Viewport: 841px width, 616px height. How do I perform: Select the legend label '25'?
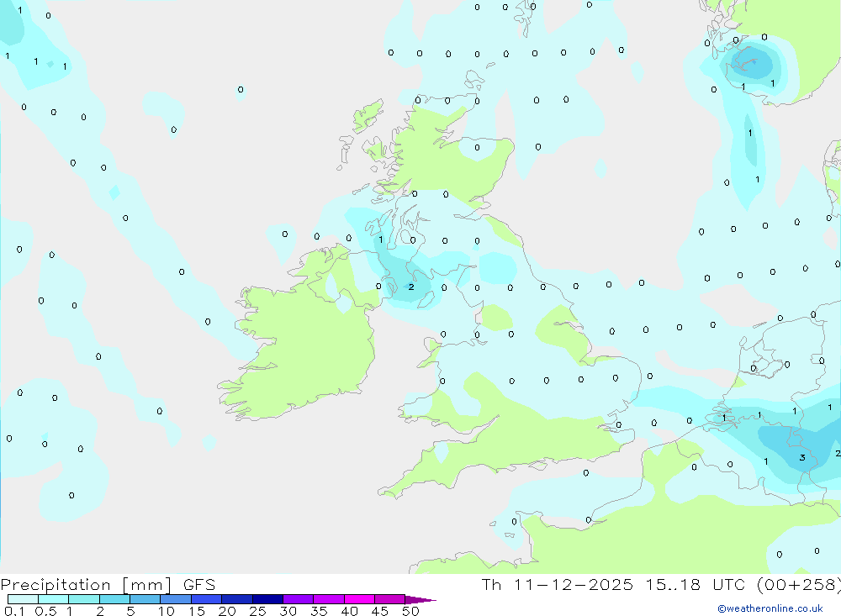[x=257, y=611]
